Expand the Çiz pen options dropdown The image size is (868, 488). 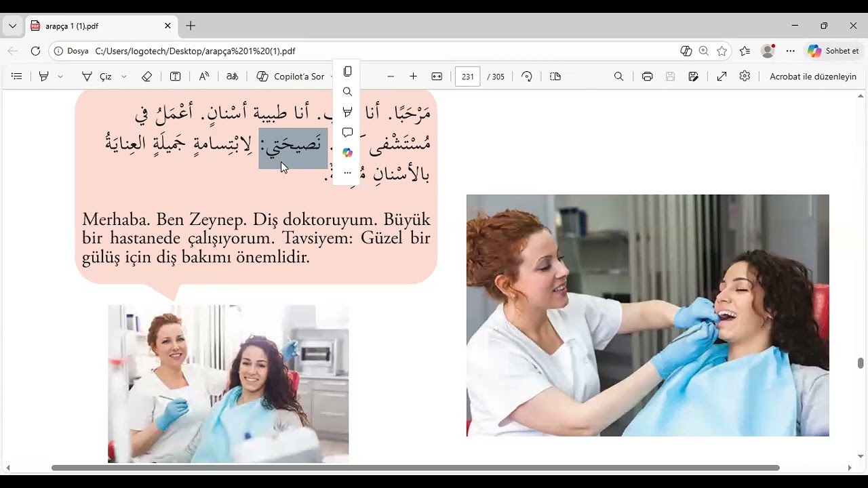pyautogui.click(x=124, y=77)
